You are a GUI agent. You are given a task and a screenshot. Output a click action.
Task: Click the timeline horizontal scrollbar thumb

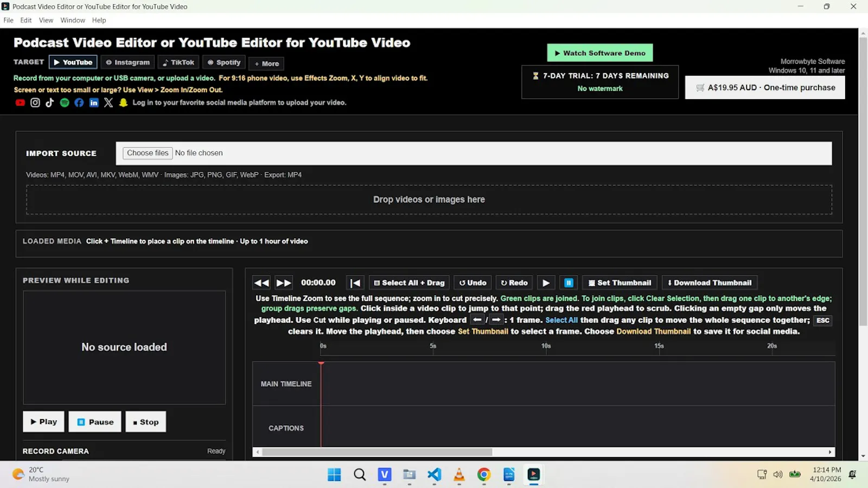coord(377,452)
